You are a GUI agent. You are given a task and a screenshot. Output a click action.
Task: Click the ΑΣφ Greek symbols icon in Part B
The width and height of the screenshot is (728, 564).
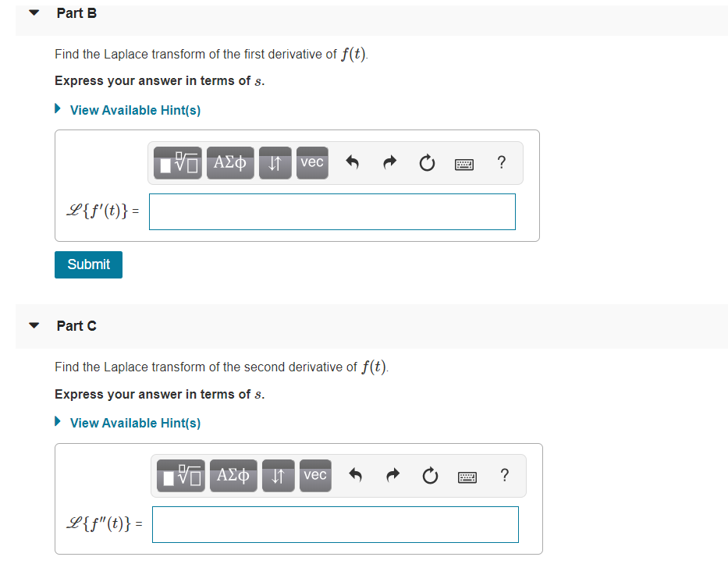[x=230, y=162]
